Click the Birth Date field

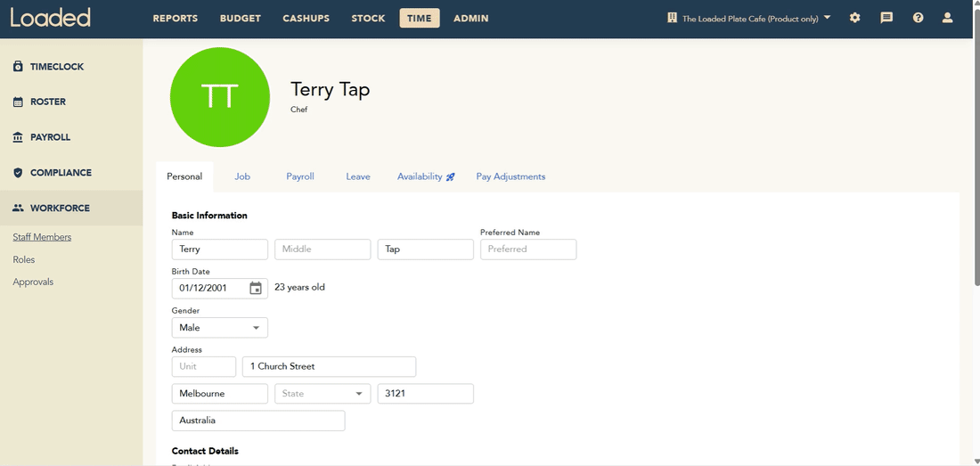[220, 288]
